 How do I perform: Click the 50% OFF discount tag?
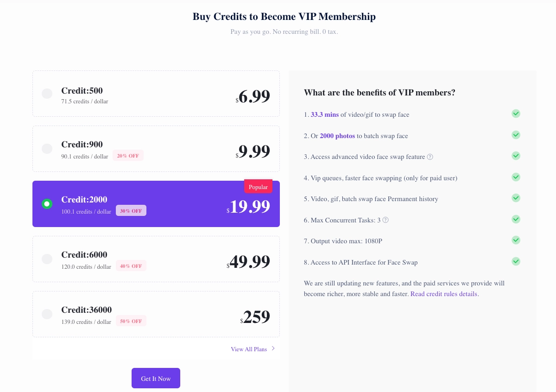click(x=131, y=321)
